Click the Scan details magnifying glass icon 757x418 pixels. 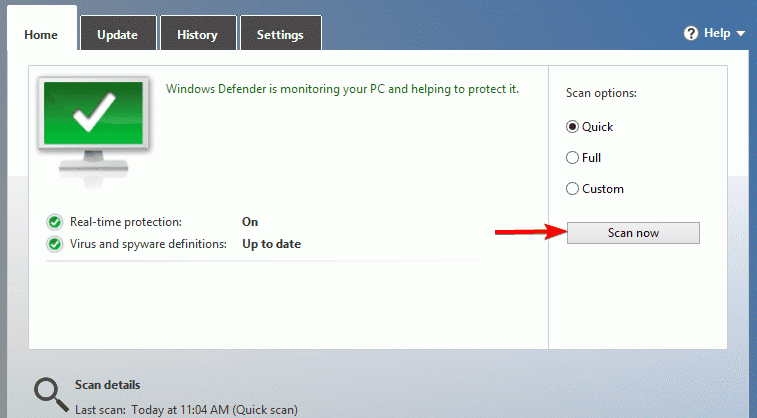pos(48,394)
